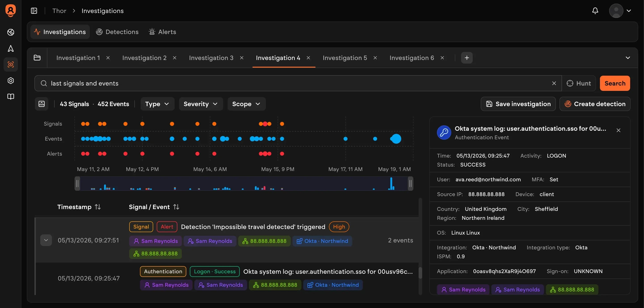Open Investigation 6 tab
The height and width of the screenshot is (308, 644).
coord(412,58)
